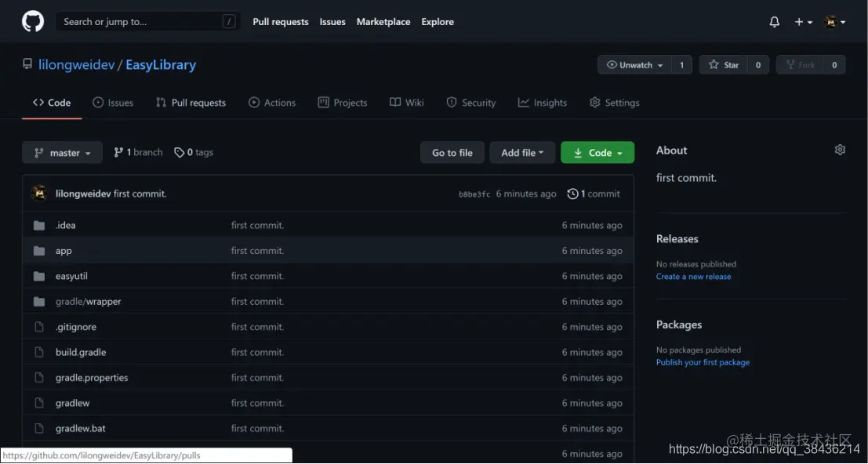Click the .idea folder icon
This screenshot has height=464, width=868.
[x=38, y=225]
